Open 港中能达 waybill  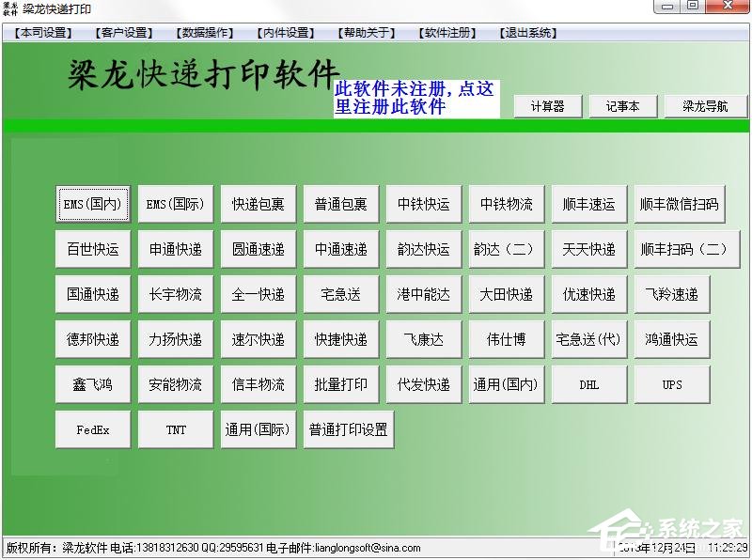[x=424, y=294]
